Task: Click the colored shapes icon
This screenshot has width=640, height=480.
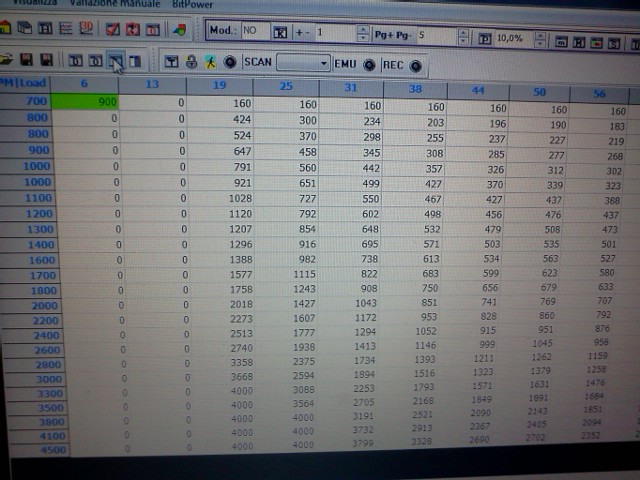Action: tap(179, 30)
